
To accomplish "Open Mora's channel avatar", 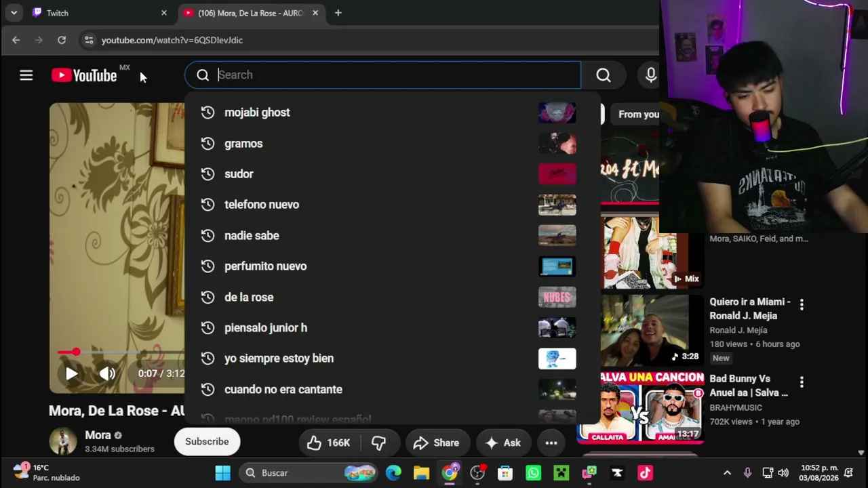I will (x=62, y=441).
